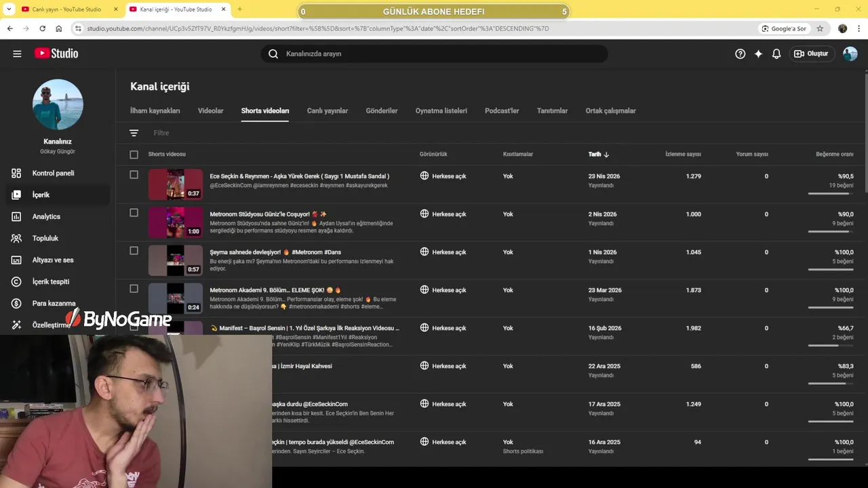This screenshot has height=488, width=868.
Task: Switch to Ortak çalışmalar tab
Action: pyautogui.click(x=610, y=110)
